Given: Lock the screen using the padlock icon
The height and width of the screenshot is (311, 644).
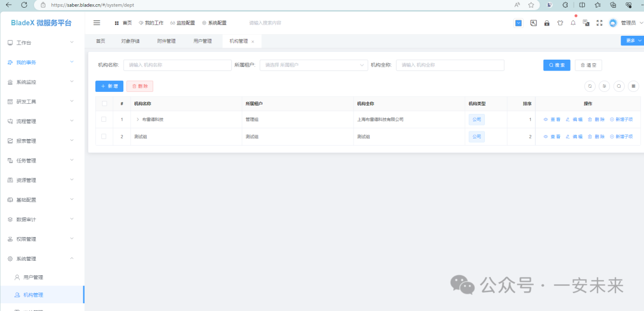Looking at the screenshot, I should (547, 23).
